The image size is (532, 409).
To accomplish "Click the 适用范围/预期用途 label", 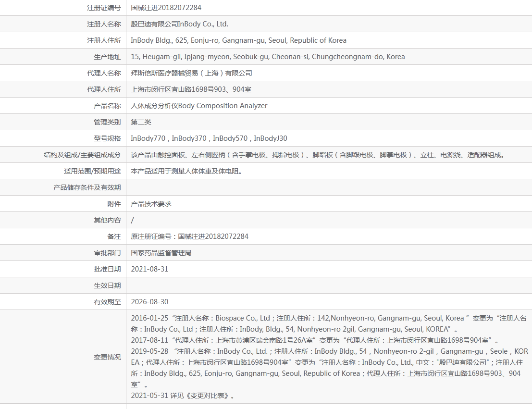I will point(92,171).
